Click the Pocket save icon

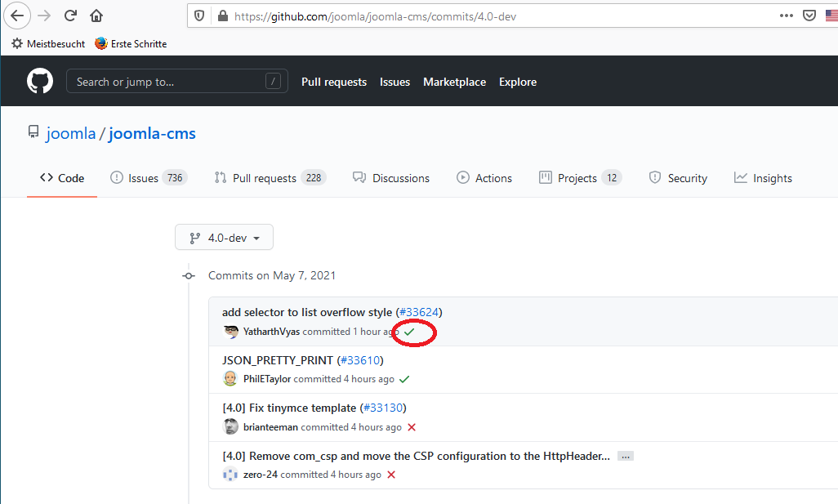click(809, 16)
